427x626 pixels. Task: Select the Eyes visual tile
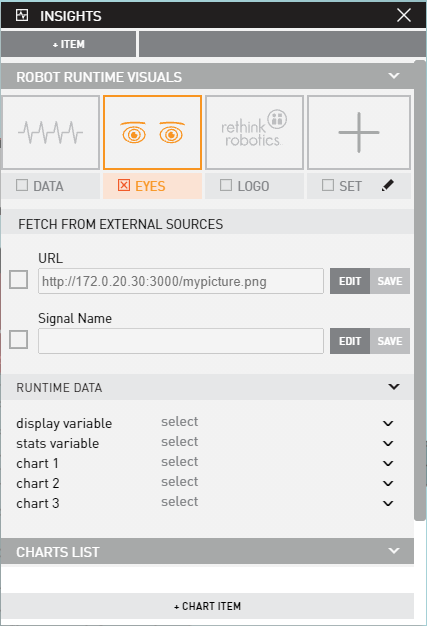tap(152, 133)
